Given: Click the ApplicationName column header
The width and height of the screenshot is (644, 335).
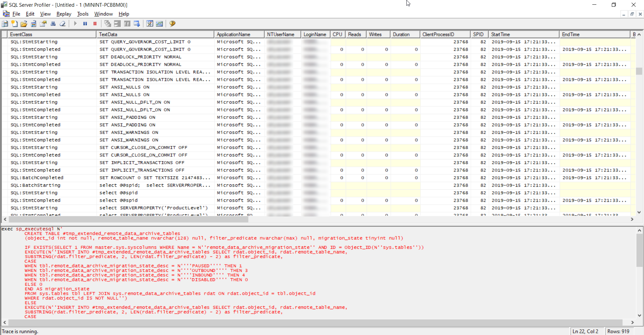Looking at the screenshot, I should [239, 34].
